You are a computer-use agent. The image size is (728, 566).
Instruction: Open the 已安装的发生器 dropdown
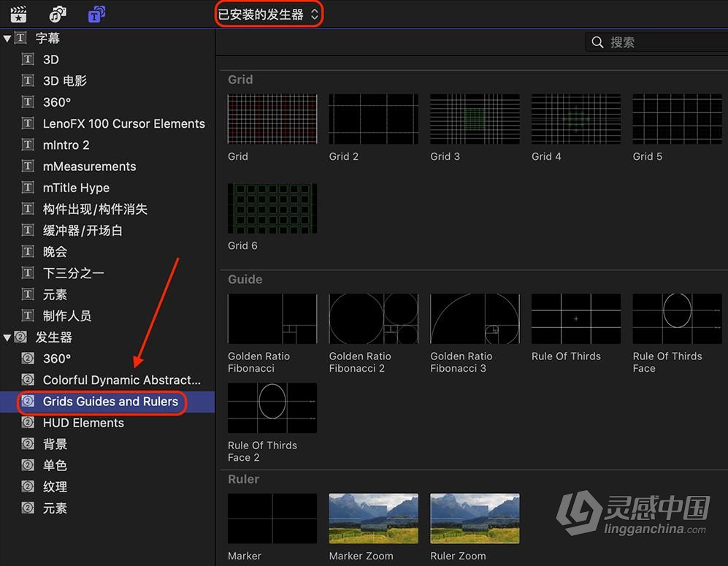[269, 15]
